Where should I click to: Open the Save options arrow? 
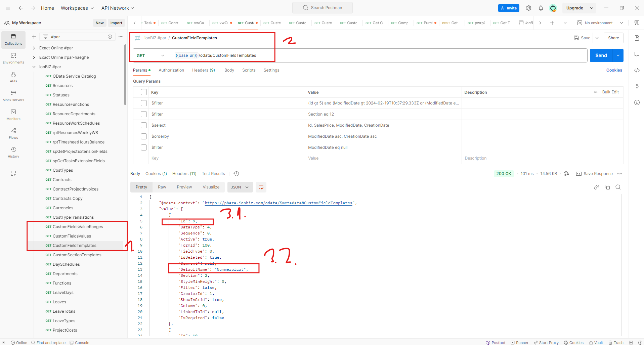[597, 38]
